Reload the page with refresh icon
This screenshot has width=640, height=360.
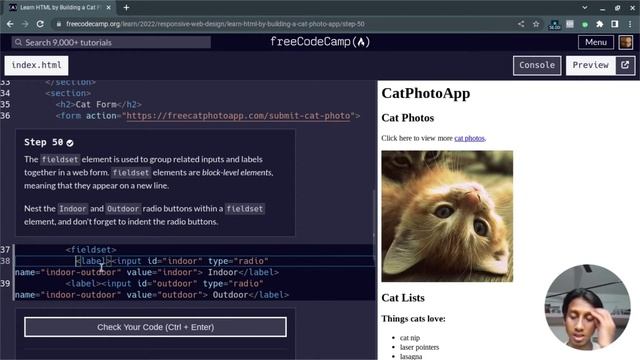(40, 24)
